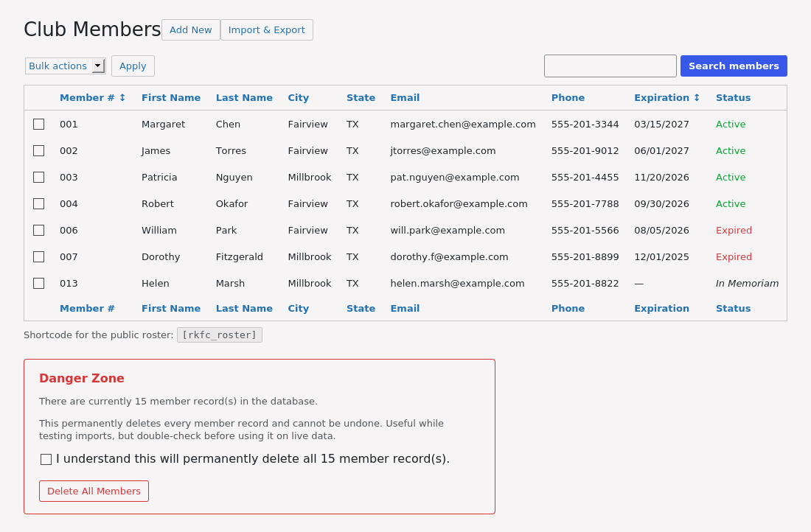
Task: Click phone number 555-201-9012
Action: pos(585,150)
